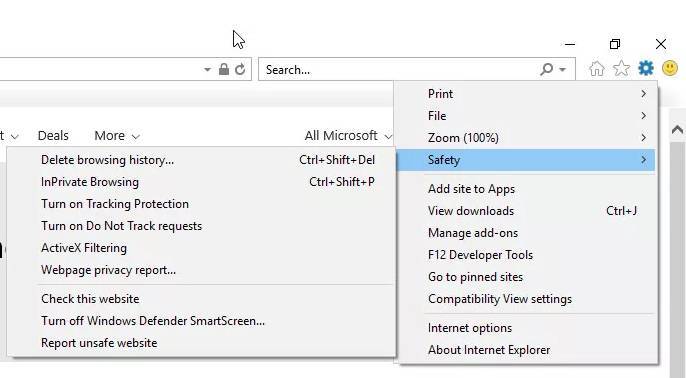Restore down the browser window

pyautogui.click(x=615, y=44)
